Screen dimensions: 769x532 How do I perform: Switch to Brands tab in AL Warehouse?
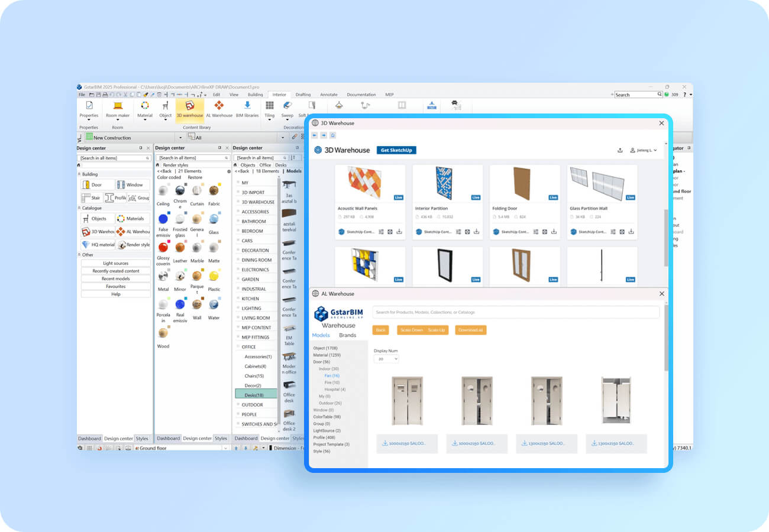click(x=347, y=335)
